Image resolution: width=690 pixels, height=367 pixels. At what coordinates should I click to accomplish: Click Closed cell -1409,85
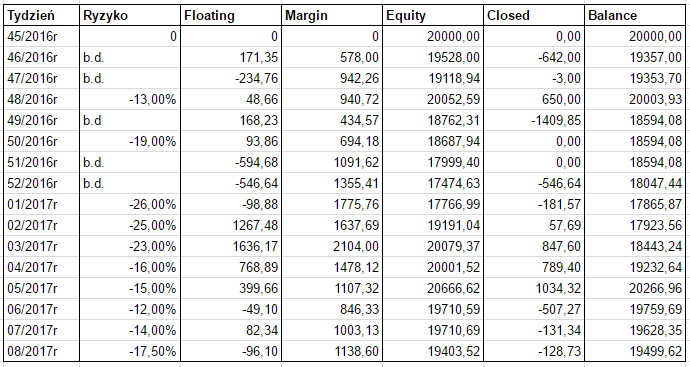point(534,120)
